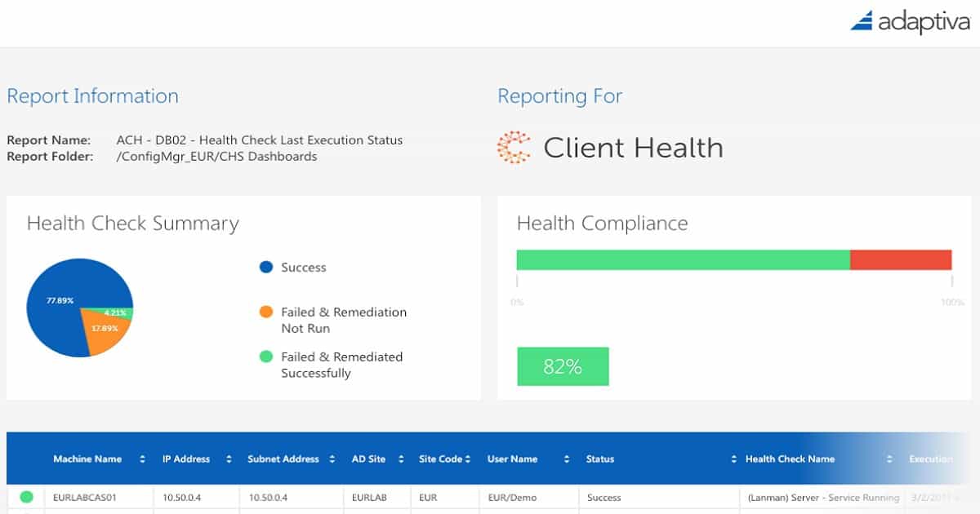Sort by User Name column arrows
The image size is (980, 514).
(567, 459)
